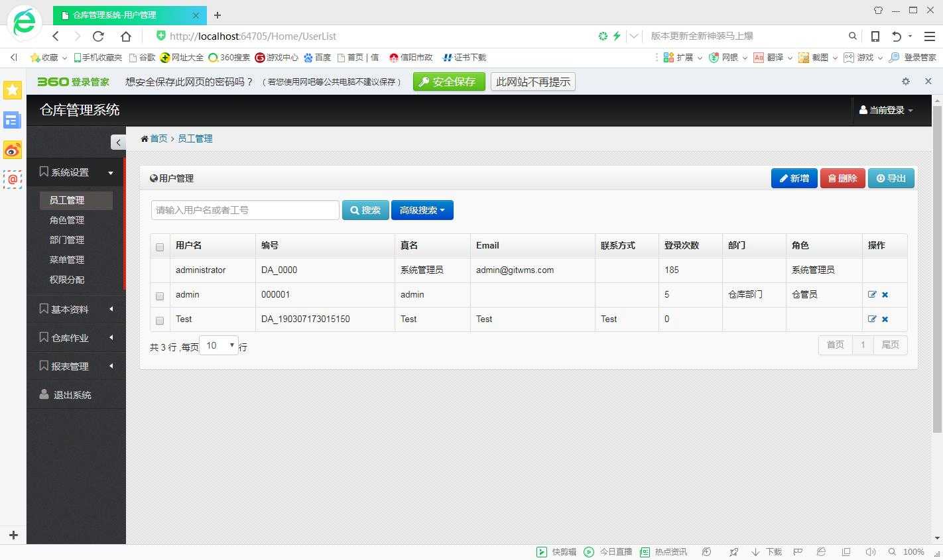
Task: Open the Weibo icon in the left sidebar
Action: coord(13,150)
